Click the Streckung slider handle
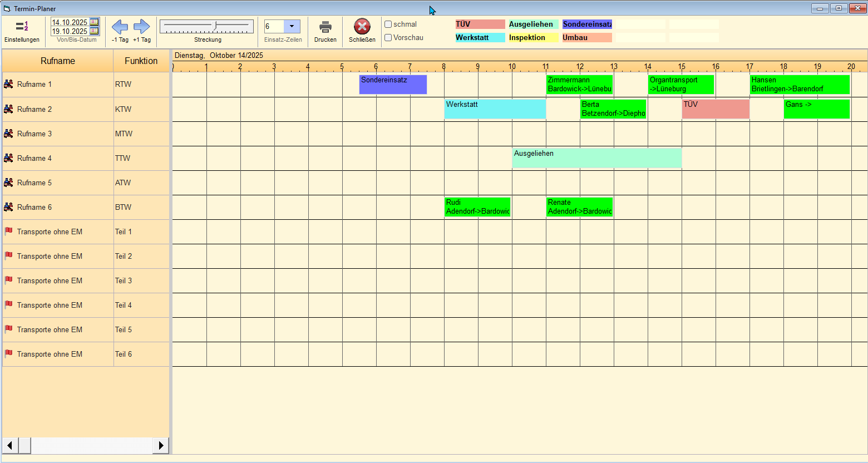This screenshot has width=868, height=463. coord(215,26)
